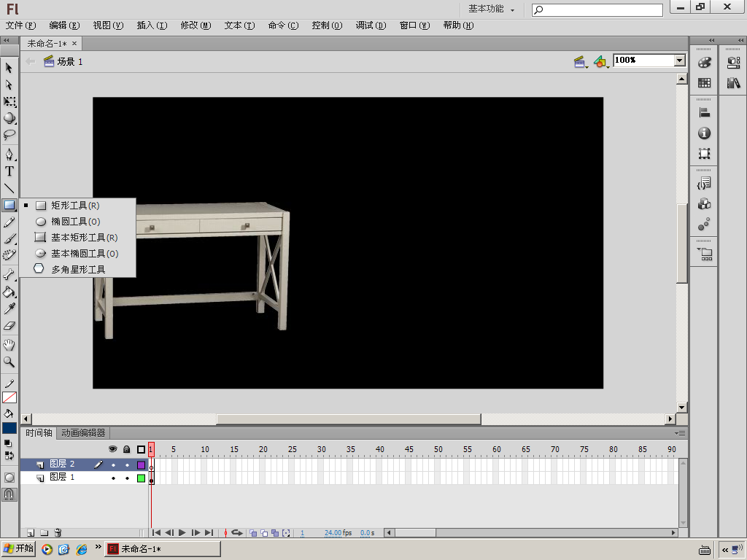The width and height of the screenshot is (747, 560).
Task: Select the Deco tool
Action: point(9,255)
